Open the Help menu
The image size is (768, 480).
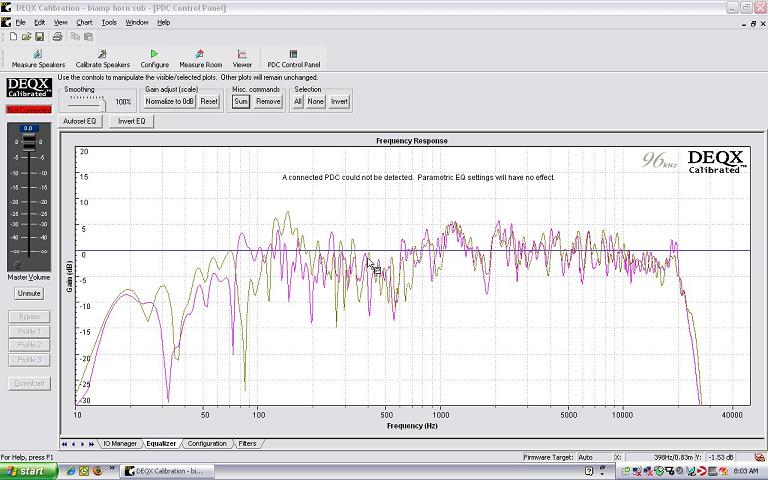(x=164, y=23)
